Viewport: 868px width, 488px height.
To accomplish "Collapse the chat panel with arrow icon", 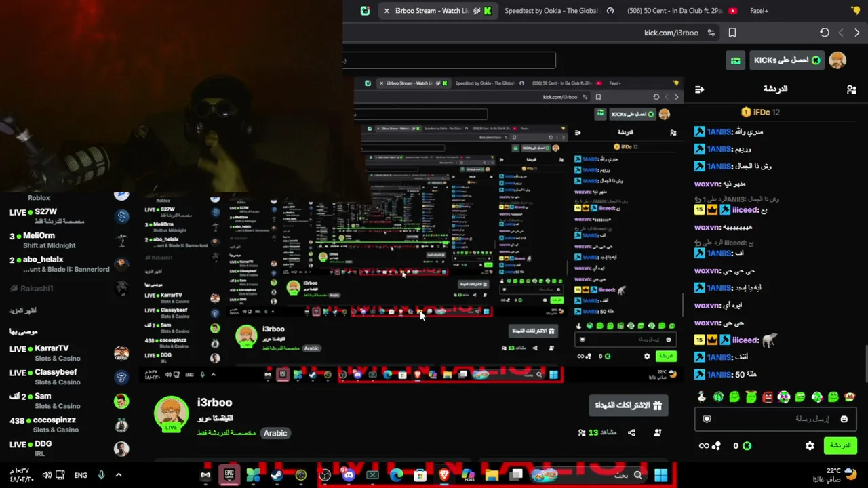I will (700, 89).
